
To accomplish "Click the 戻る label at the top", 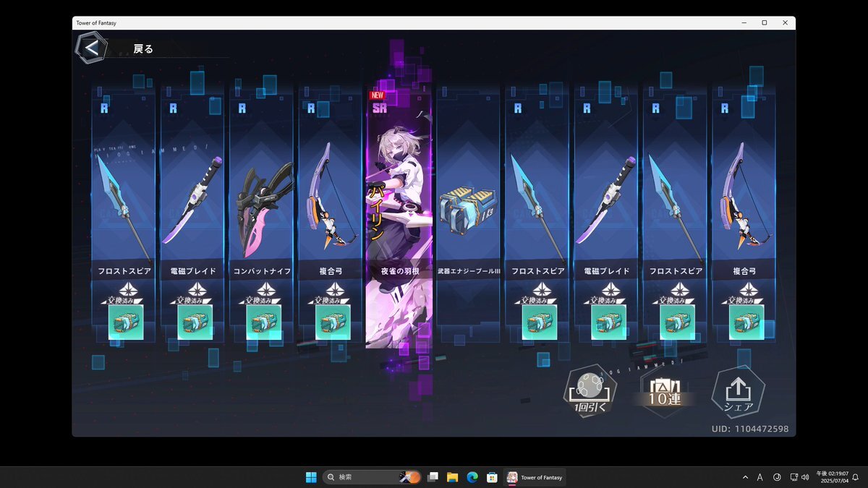I will tap(143, 49).
